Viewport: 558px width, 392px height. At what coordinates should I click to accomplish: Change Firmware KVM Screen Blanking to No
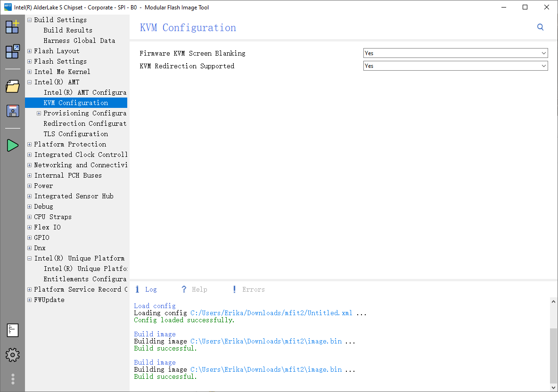tap(543, 53)
